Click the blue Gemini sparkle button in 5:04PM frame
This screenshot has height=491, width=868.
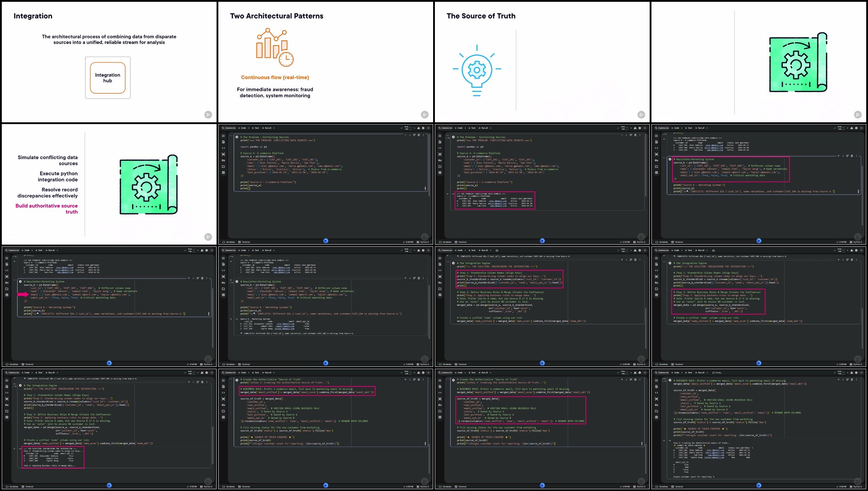[x=326, y=241]
